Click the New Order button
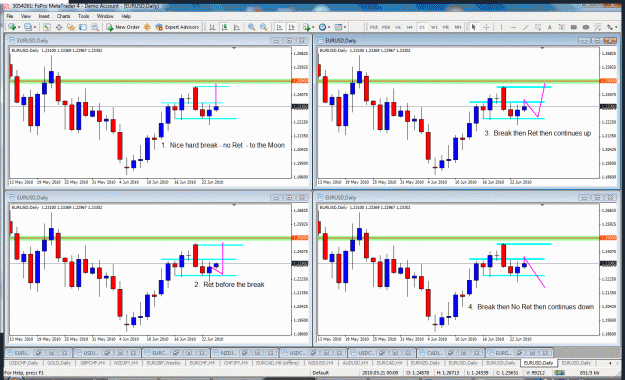Image resolution: width=625 pixels, height=380 pixels. [x=123, y=27]
